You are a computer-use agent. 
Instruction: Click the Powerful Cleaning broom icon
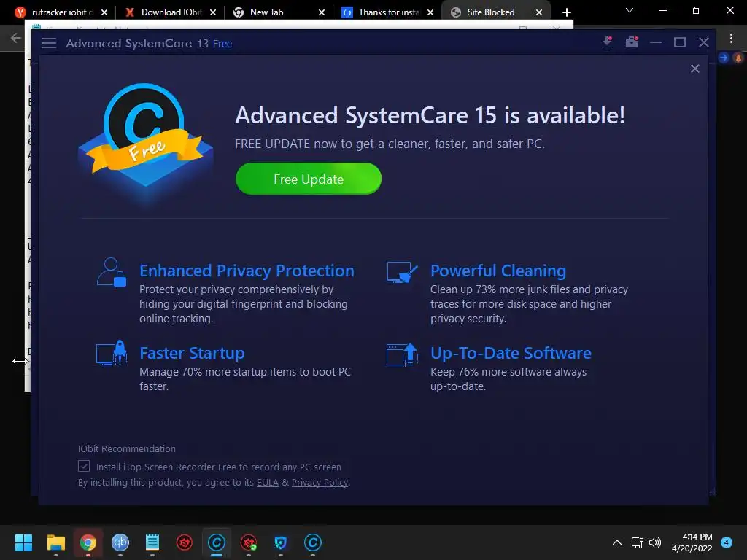point(402,272)
